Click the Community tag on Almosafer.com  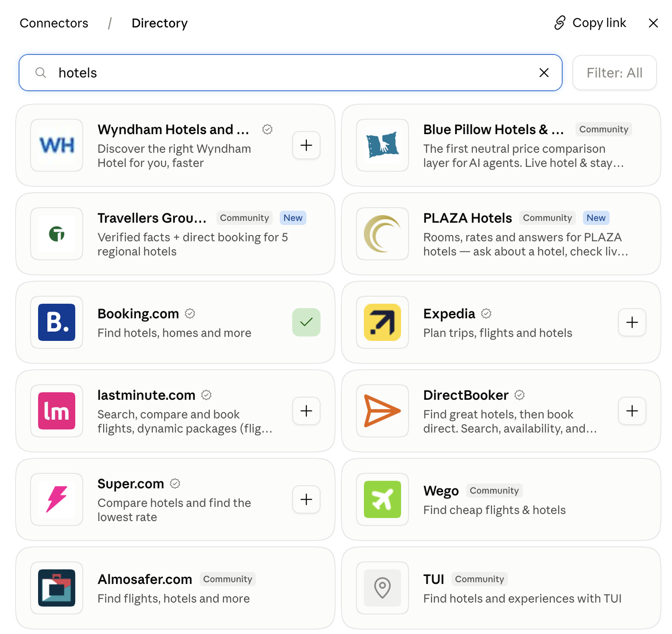tap(228, 579)
